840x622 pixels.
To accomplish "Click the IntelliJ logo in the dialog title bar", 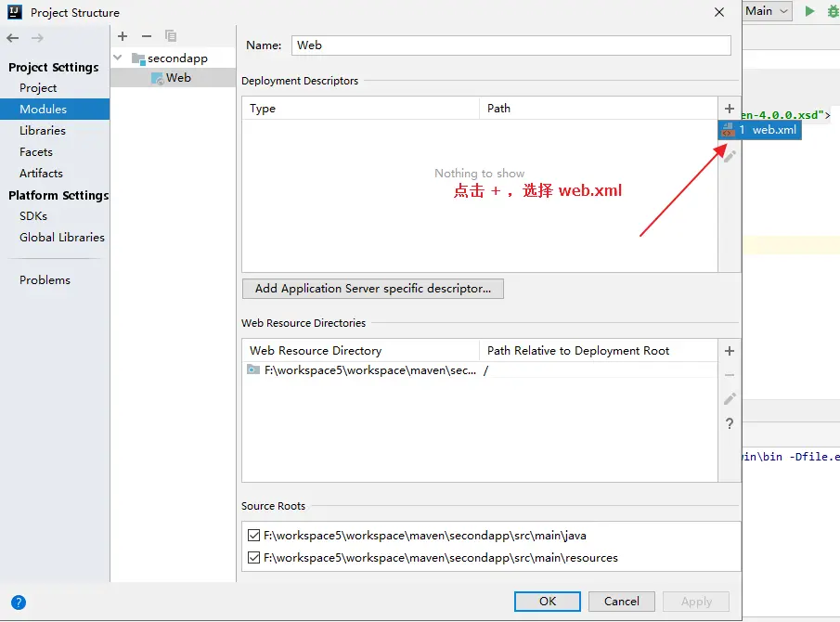I will 15,12.
